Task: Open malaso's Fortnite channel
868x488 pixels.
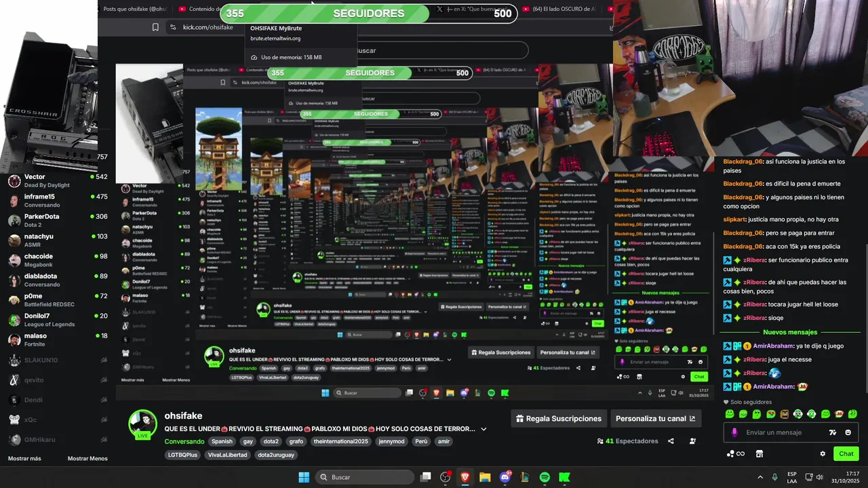Action: click(x=58, y=340)
